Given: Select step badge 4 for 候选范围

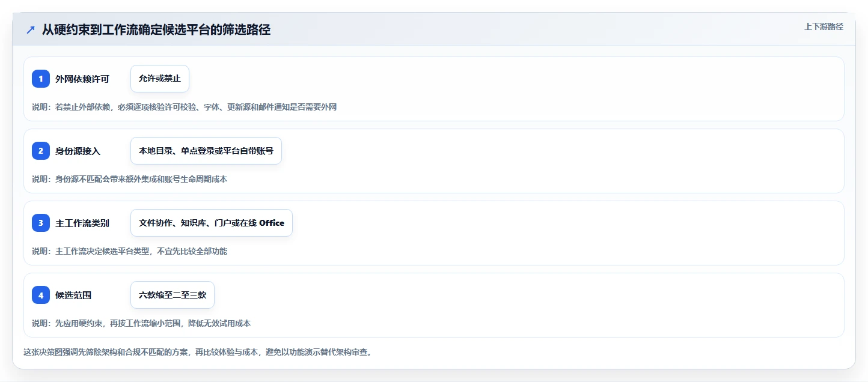Looking at the screenshot, I should tap(41, 295).
